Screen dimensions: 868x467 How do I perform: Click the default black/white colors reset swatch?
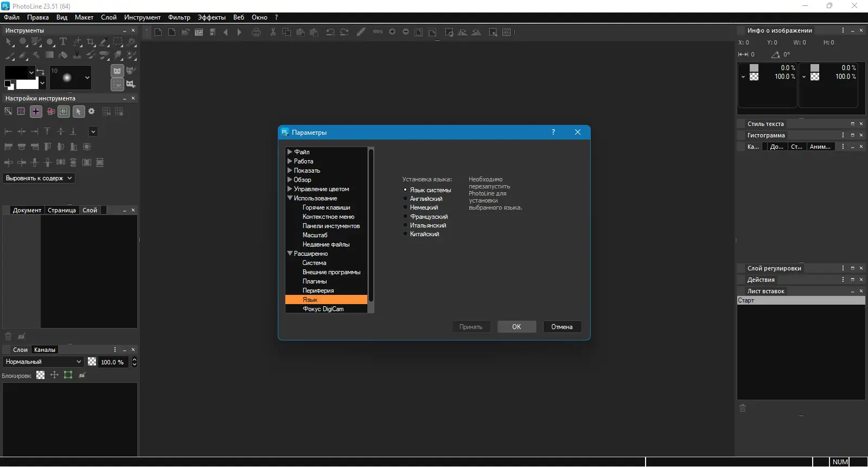[x=8, y=85]
